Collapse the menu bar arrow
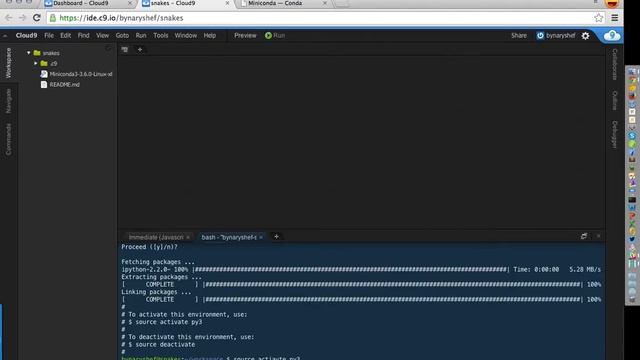640x360 pixels. point(5,36)
